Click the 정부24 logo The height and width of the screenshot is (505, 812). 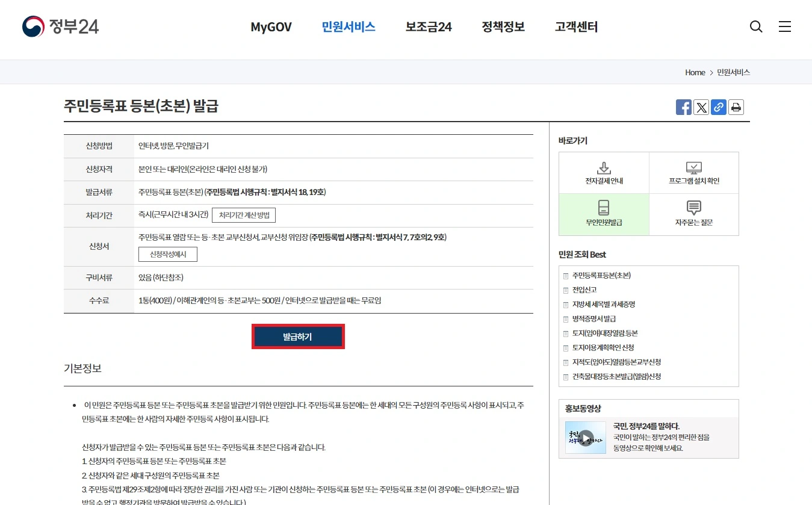[x=60, y=26]
